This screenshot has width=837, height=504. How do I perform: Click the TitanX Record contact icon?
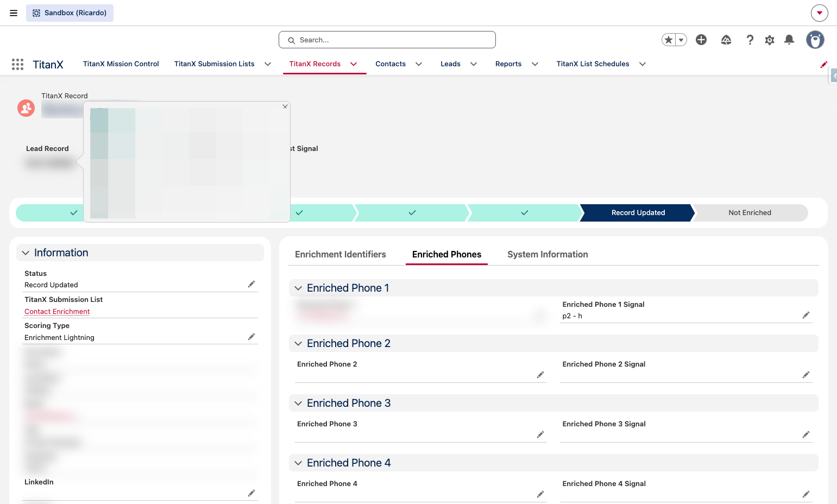pos(26,108)
